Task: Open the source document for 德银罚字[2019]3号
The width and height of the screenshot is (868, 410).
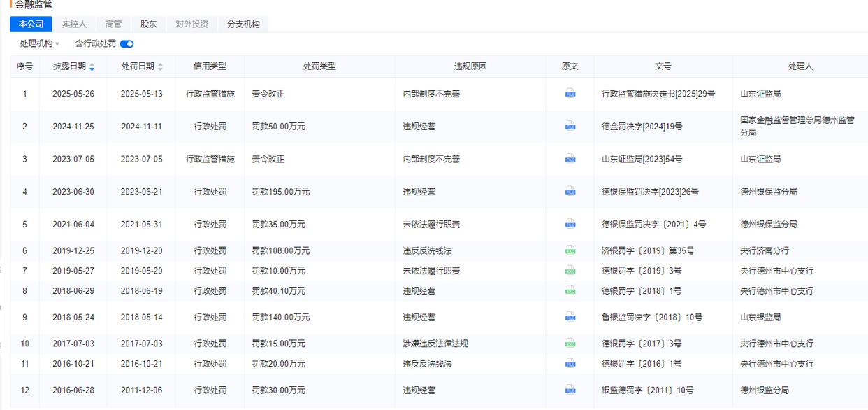Action: (570, 270)
